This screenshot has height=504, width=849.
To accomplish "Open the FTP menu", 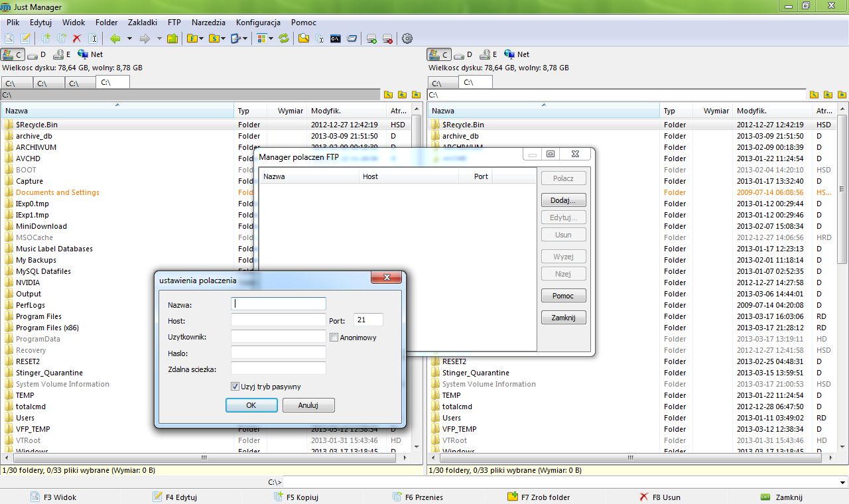I will coord(174,23).
